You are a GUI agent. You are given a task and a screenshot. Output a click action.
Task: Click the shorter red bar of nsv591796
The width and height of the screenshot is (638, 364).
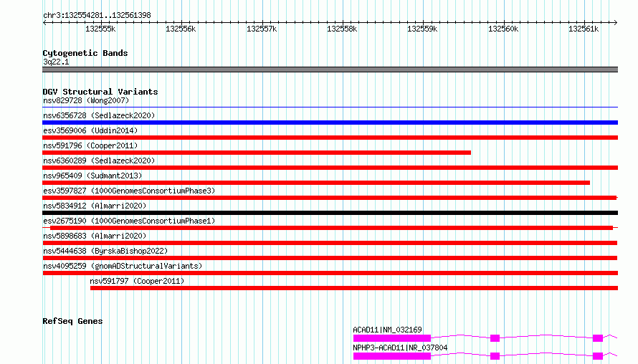click(257, 153)
